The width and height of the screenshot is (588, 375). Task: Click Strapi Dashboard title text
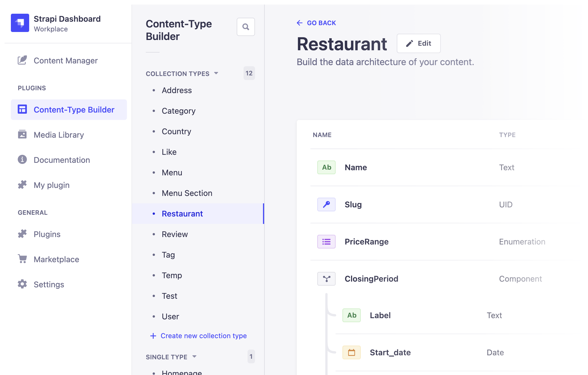tap(67, 19)
